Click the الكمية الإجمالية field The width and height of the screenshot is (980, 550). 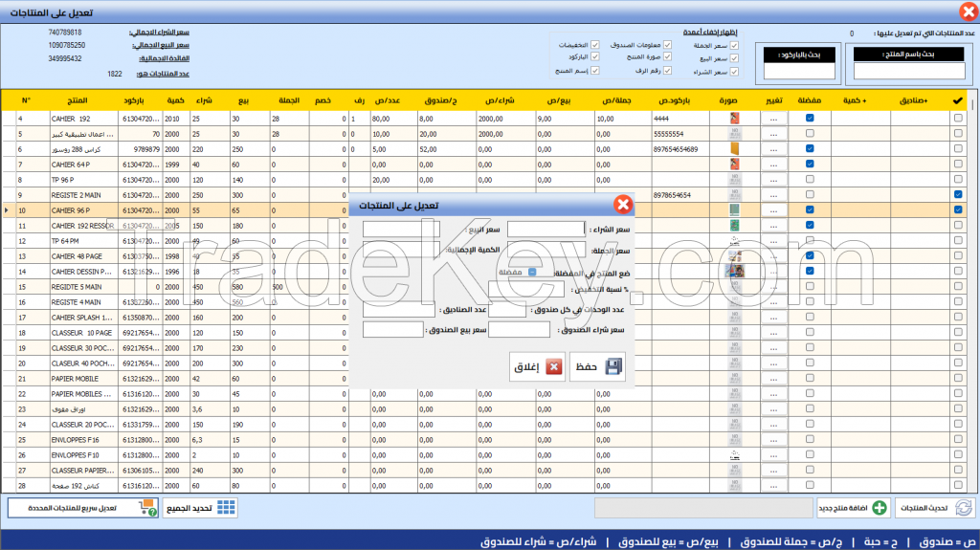(401, 250)
